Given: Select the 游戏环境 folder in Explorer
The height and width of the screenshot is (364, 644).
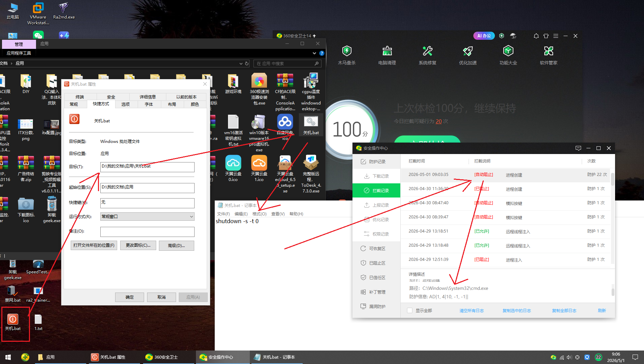Looking at the screenshot, I should [x=233, y=84].
